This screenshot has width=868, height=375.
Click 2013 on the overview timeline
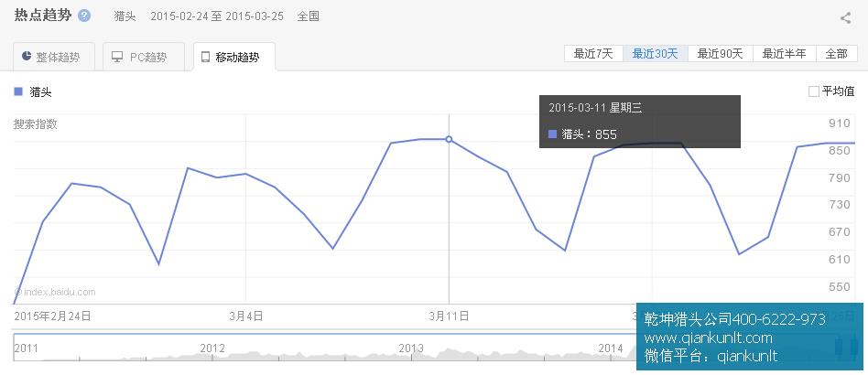[x=411, y=348]
